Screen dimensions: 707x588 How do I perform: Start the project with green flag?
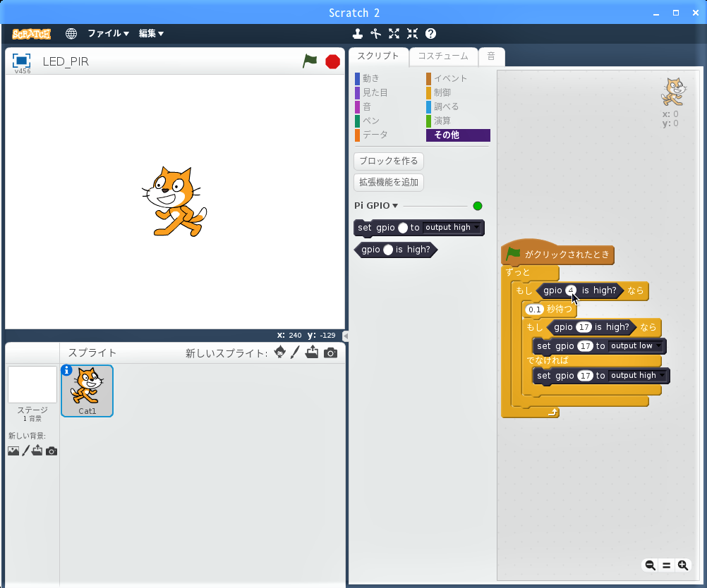click(x=310, y=61)
